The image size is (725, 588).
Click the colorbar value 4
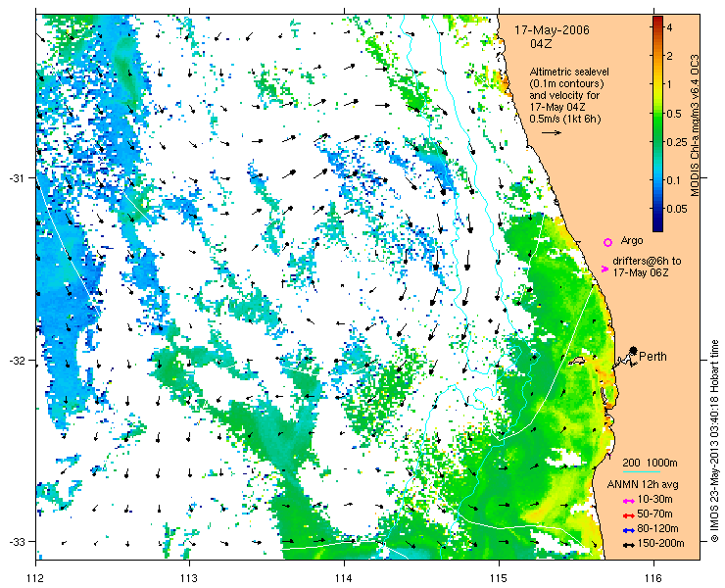coord(669,27)
